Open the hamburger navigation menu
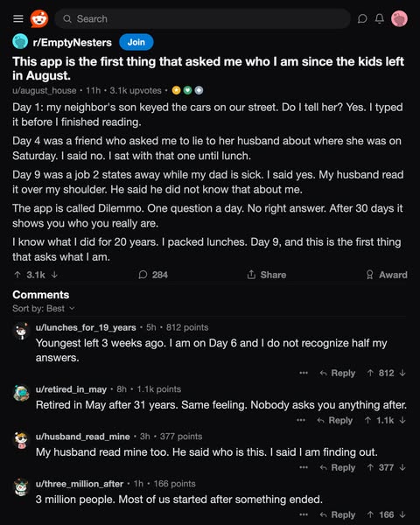Viewport: 420px width, 525px height. pos(18,18)
